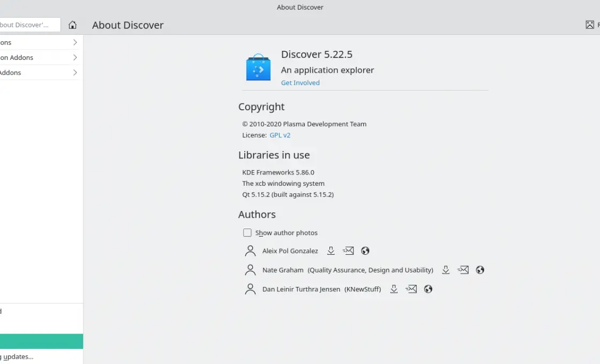The width and height of the screenshot is (600, 364).
Task: Click 'The xcb windowing system' line
Action: tap(283, 184)
